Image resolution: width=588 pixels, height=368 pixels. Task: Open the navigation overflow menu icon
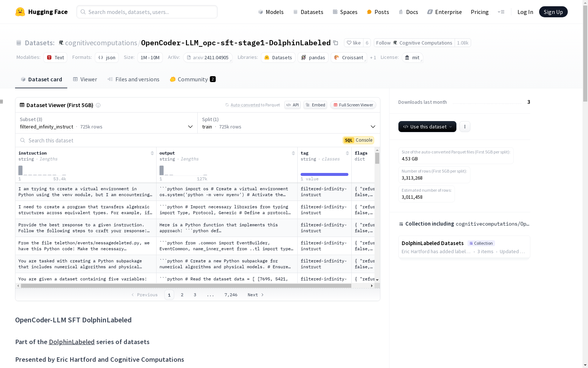click(x=501, y=12)
